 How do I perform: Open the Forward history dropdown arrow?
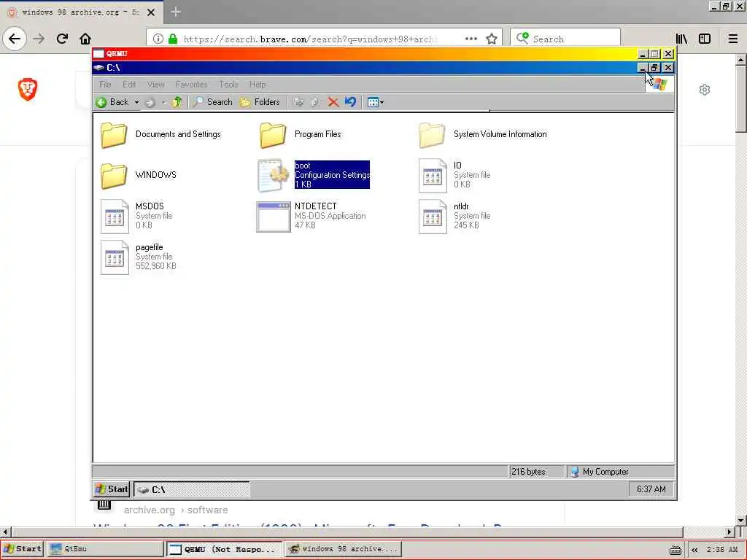tap(163, 102)
